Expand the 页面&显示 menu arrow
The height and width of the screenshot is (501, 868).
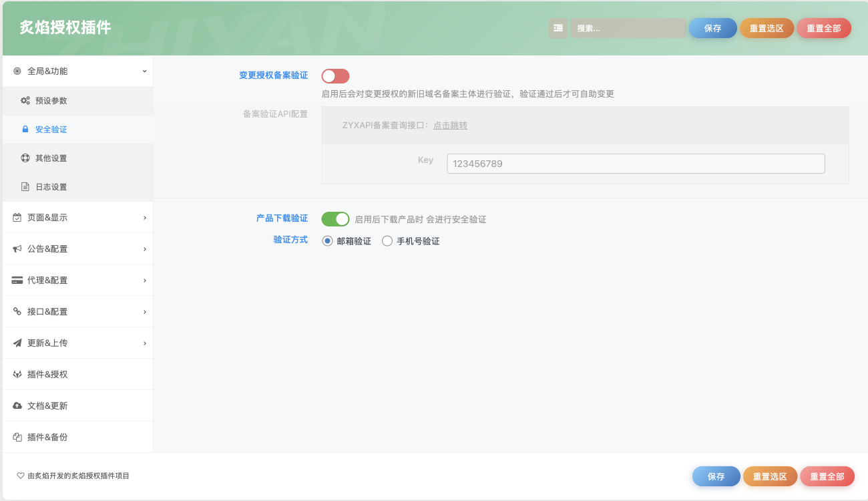pos(144,218)
